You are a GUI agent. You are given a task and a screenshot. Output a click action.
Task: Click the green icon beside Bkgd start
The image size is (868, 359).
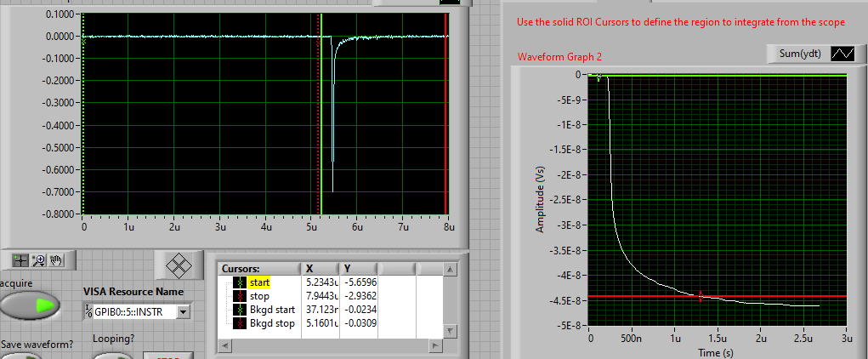[241, 310]
